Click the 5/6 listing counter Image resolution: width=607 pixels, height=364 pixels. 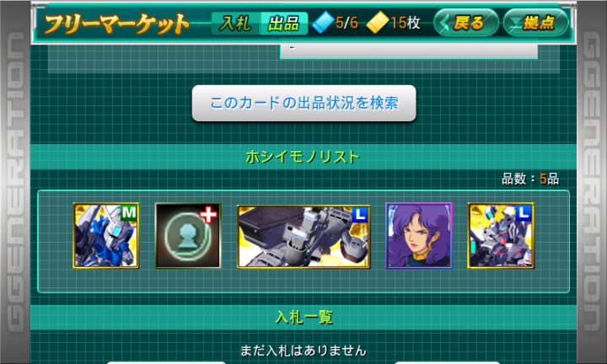click(x=346, y=23)
